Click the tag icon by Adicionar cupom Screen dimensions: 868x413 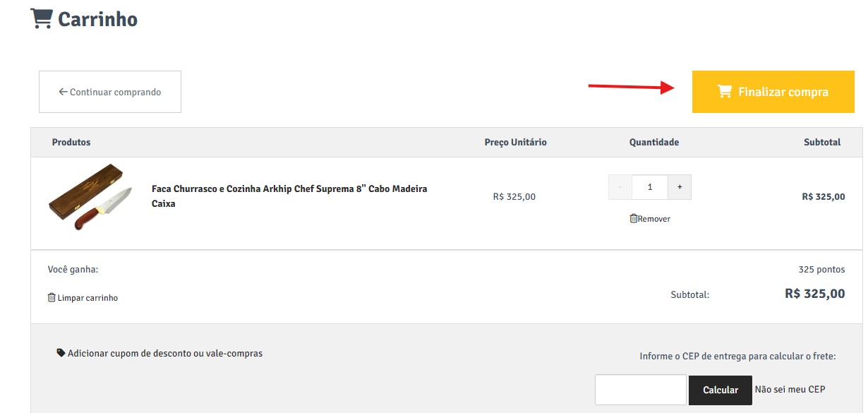coord(61,353)
